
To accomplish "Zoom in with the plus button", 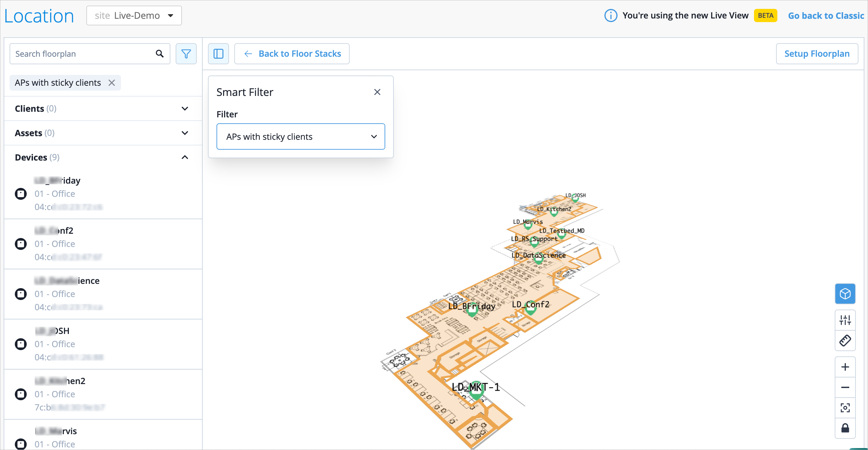I will (x=845, y=367).
